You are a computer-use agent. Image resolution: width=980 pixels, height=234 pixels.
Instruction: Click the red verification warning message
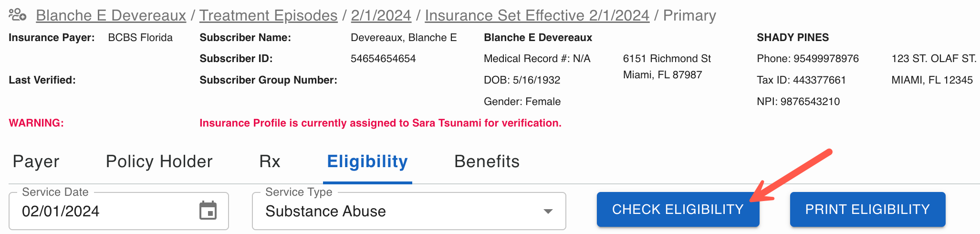click(380, 123)
